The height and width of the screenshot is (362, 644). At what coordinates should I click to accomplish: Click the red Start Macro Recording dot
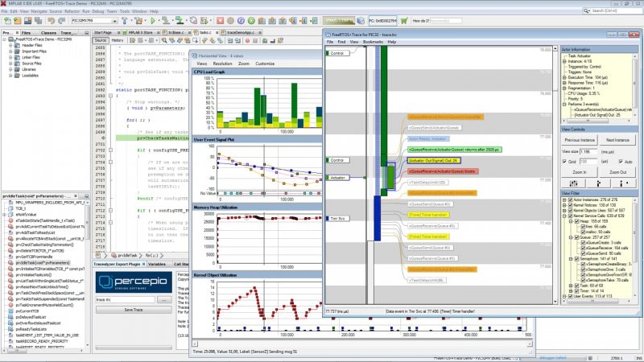click(247, 40)
